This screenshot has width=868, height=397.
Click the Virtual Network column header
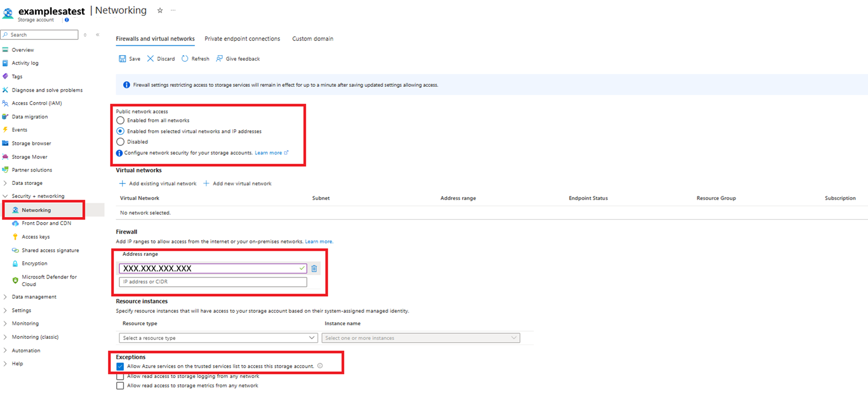tap(140, 198)
